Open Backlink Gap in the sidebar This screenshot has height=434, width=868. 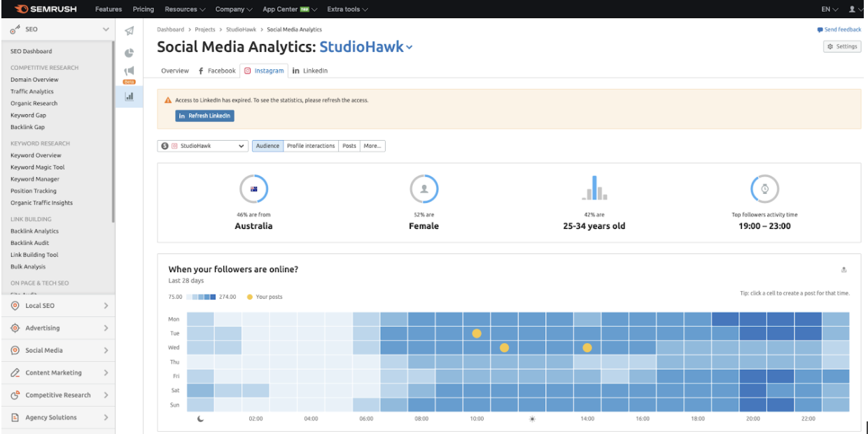[28, 127]
